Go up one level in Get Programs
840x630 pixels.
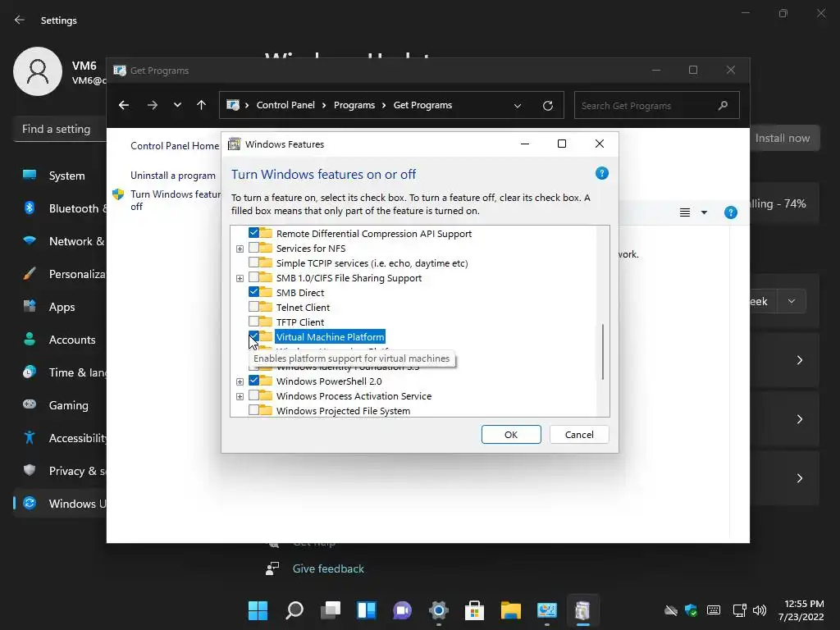(x=202, y=105)
